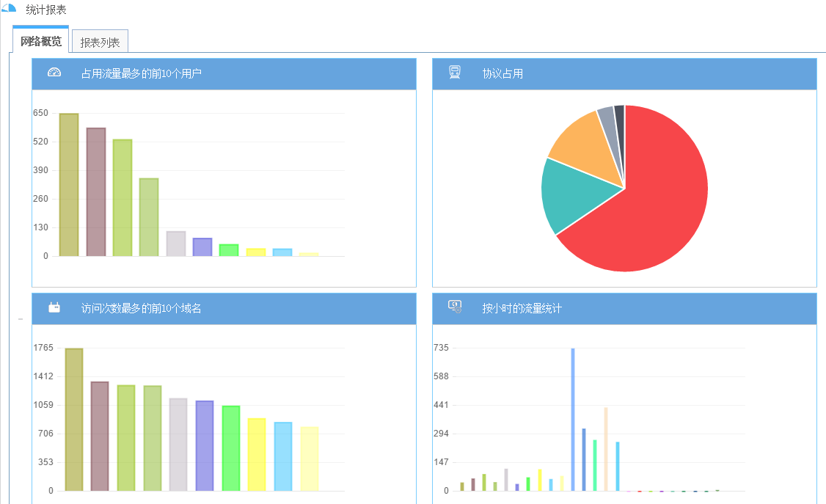Viewport: 826px width, 504px height.
Task: Click the monitor icon beside 按小时的流量统计
Action: 455,308
